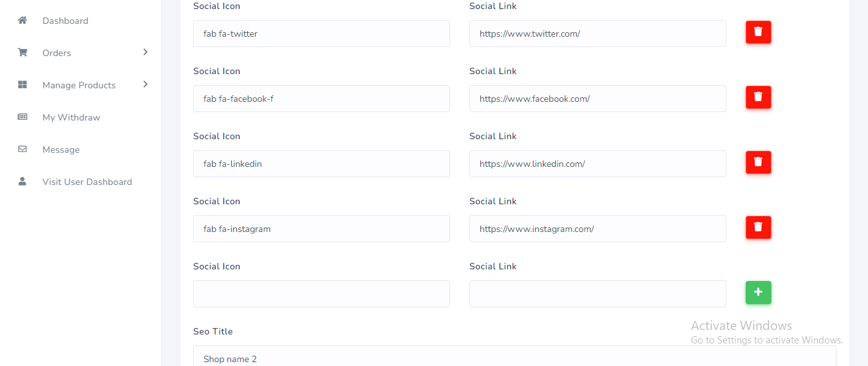The image size is (868, 366).
Task: Click the empty Social Icon input field
Action: click(321, 294)
